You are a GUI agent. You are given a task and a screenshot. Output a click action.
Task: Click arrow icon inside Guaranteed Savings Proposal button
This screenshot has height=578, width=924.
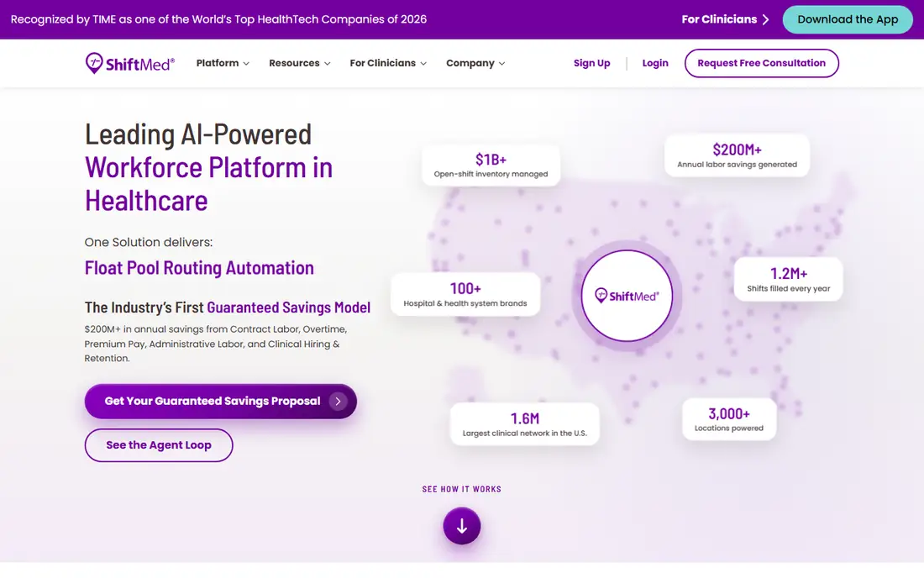[x=338, y=402]
